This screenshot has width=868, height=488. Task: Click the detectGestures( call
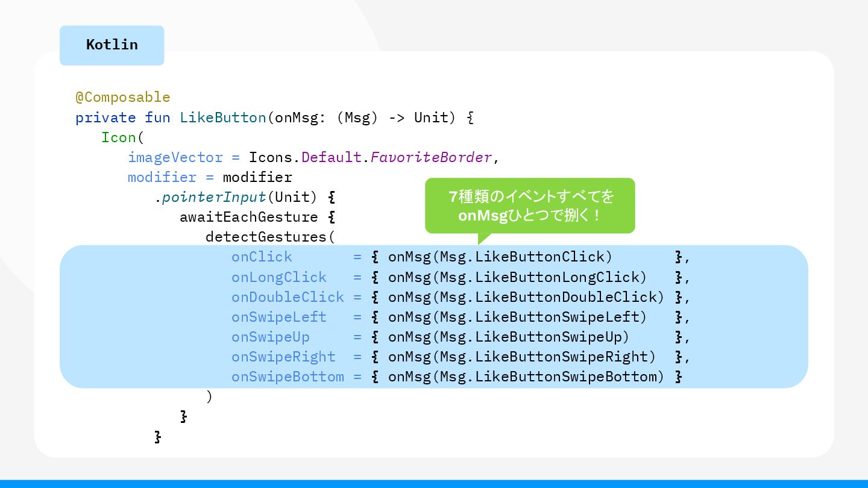pyautogui.click(x=270, y=237)
